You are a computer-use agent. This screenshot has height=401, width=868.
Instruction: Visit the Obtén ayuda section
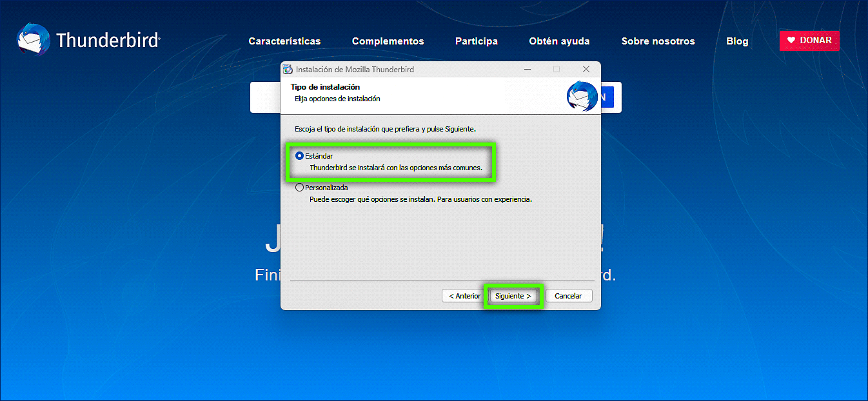pos(559,41)
